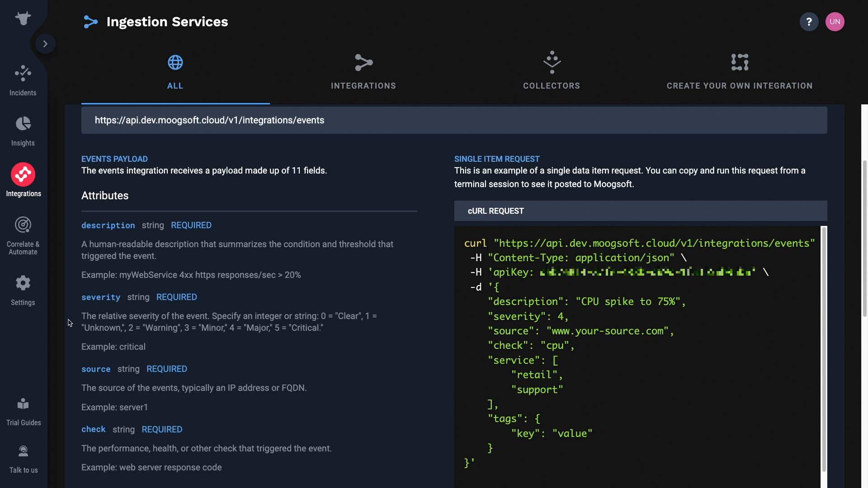The height and width of the screenshot is (488, 868).
Task: Click the severity attribute name
Action: tap(101, 297)
